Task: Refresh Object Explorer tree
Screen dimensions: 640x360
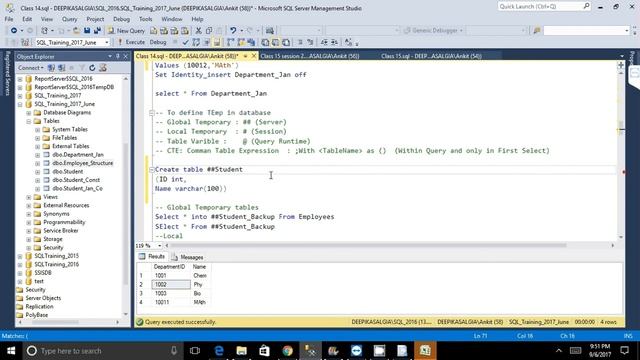Action: pyautogui.click(x=92, y=68)
